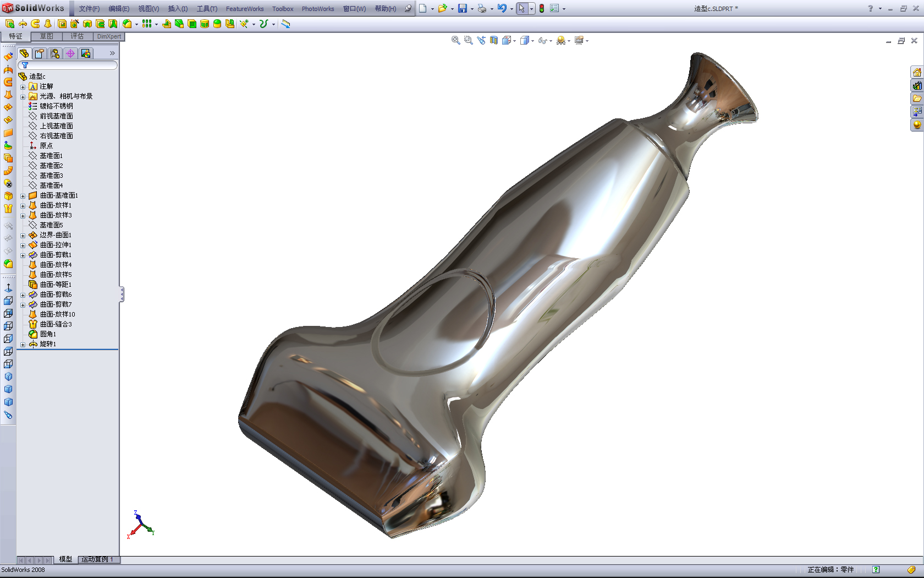Click the Linear Pattern icon

pyautogui.click(x=147, y=24)
